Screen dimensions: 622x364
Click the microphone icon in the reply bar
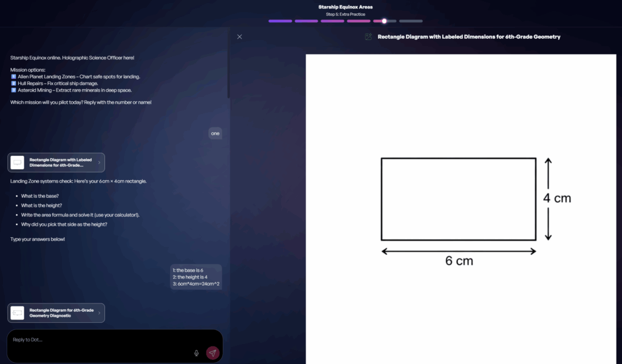[x=196, y=352]
